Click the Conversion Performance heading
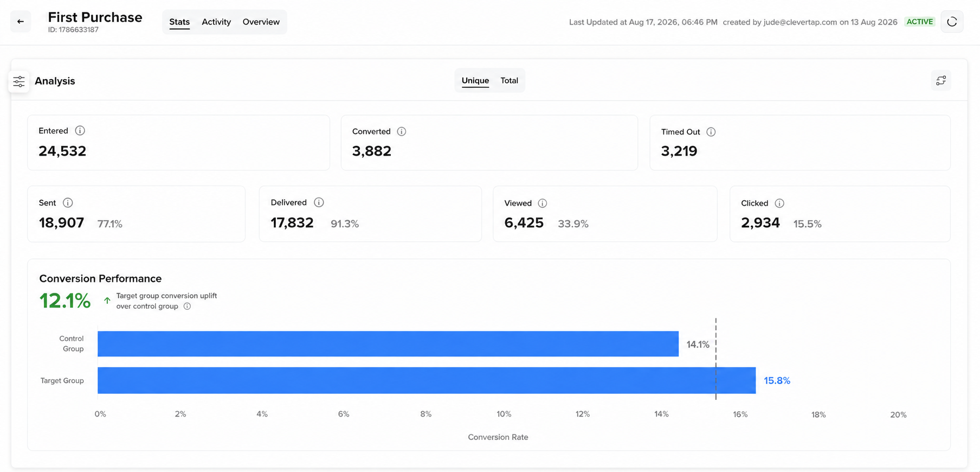The width and height of the screenshot is (980, 472). [x=100, y=278]
